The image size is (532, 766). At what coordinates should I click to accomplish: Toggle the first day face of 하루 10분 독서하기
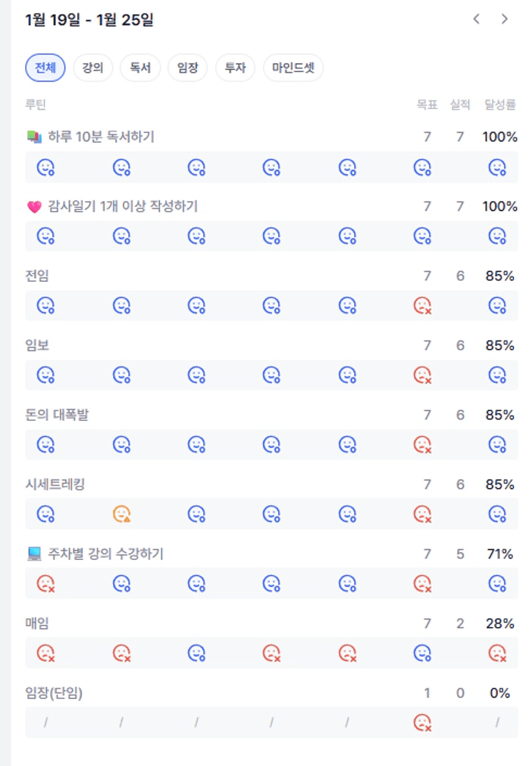click(x=46, y=167)
